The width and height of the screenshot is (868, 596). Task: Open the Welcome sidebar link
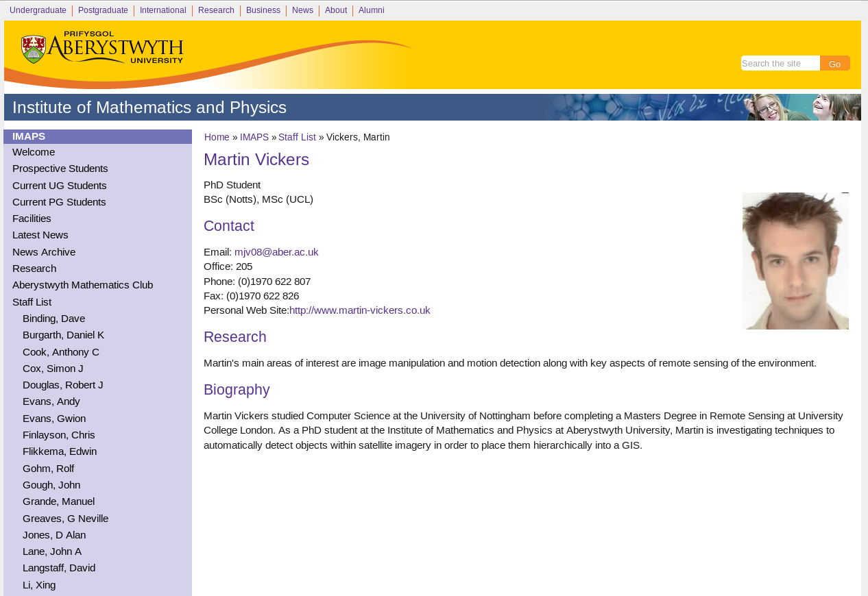[34, 152]
